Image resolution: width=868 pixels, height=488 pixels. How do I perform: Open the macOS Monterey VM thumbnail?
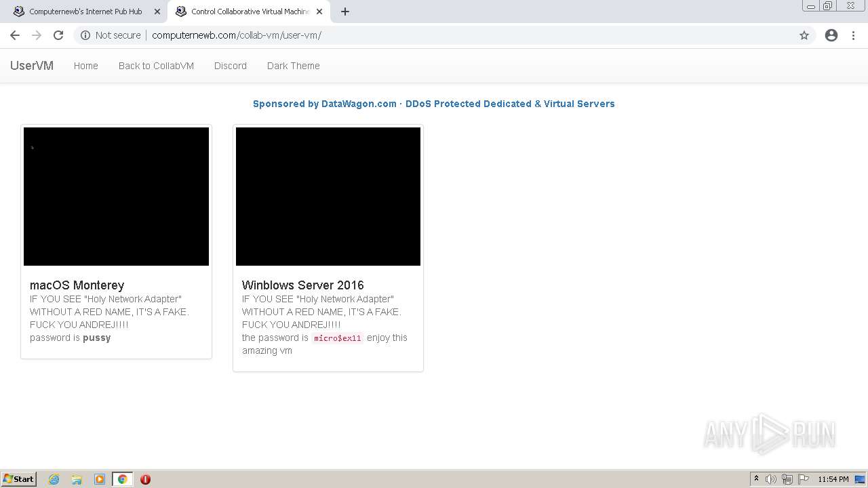(117, 197)
